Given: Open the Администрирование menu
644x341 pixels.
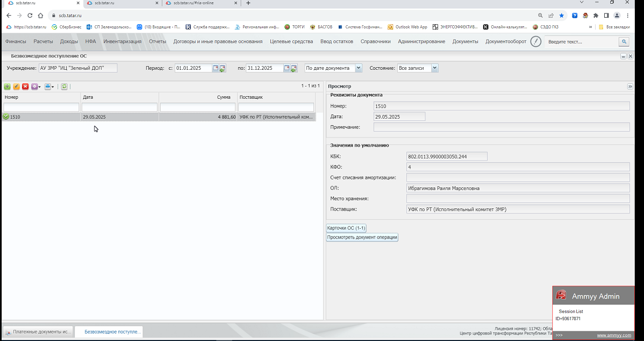Looking at the screenshot, I should pyautogui.click(x=421, y=41).
